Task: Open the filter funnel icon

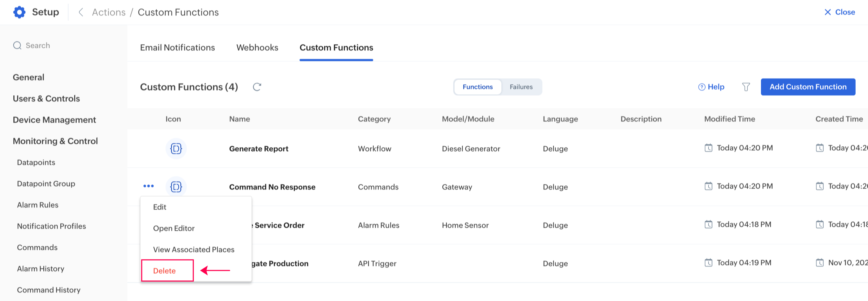Action: 746,87
